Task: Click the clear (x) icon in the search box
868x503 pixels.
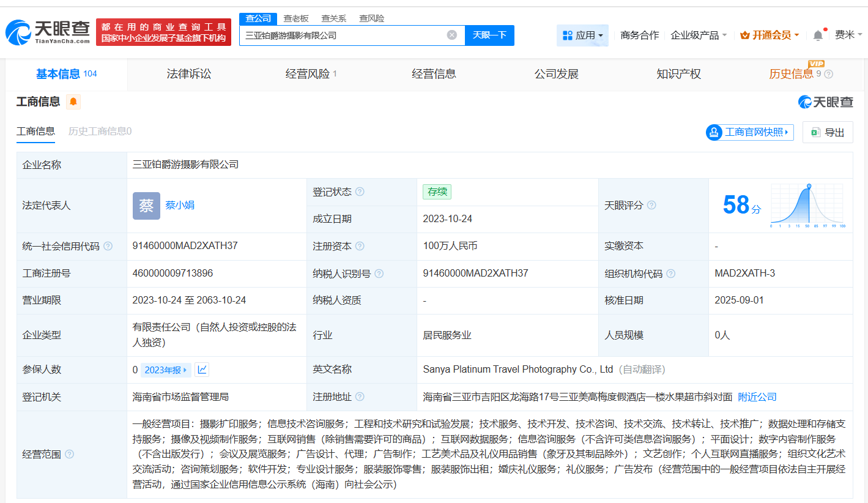Action: [x=452, y=35]
